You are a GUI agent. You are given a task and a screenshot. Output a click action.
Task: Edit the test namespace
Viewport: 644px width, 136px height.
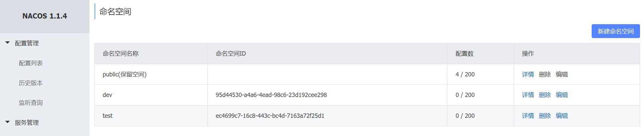(x=562, y=116)
